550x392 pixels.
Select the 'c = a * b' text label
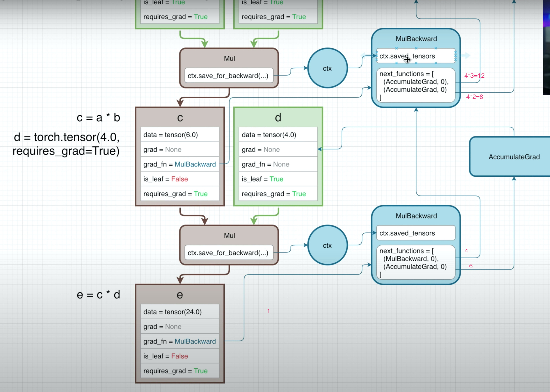pos(98,117)
